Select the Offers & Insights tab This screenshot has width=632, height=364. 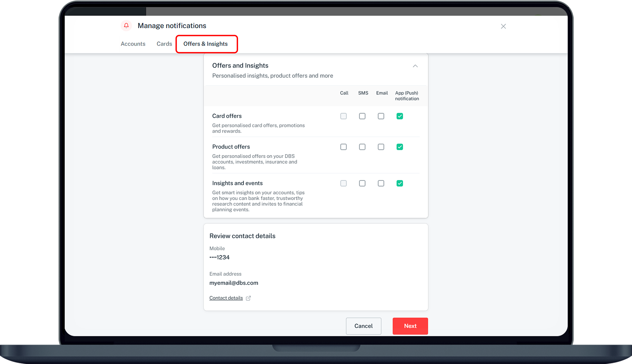click(x=205, y=44)
